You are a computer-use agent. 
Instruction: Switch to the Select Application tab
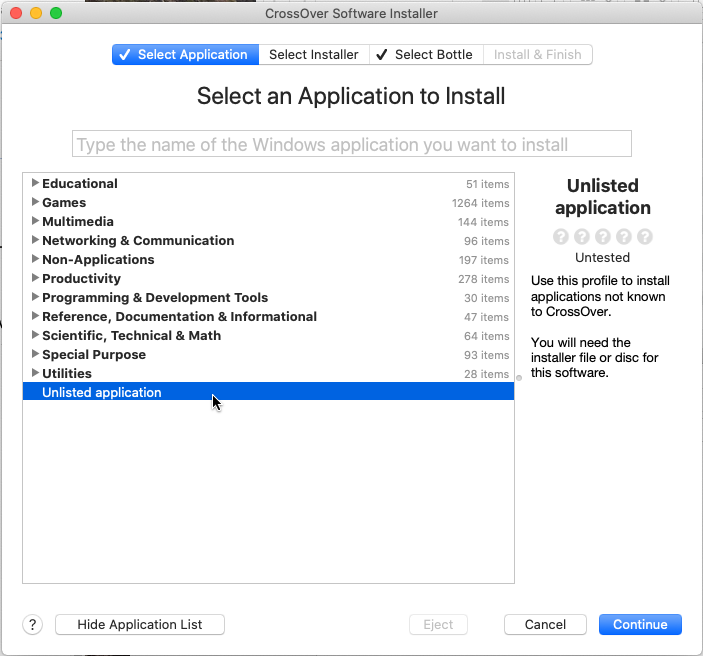point(185,55)
